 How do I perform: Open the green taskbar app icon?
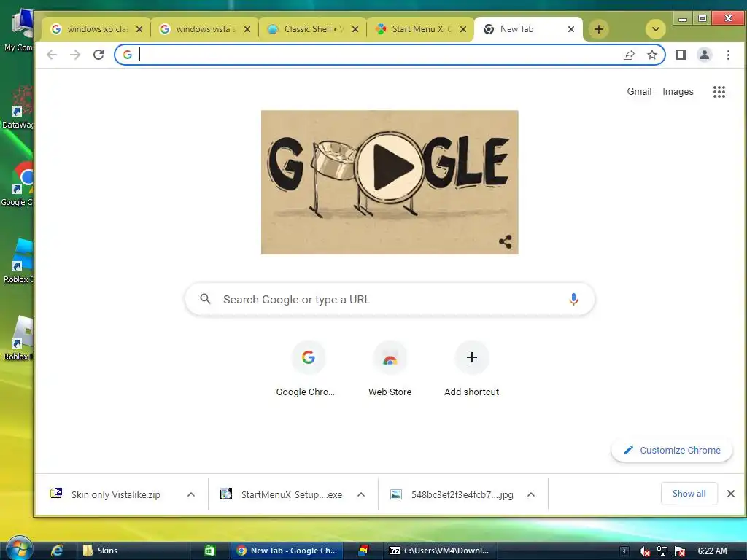pyautogui.click(x=209, y=551)
